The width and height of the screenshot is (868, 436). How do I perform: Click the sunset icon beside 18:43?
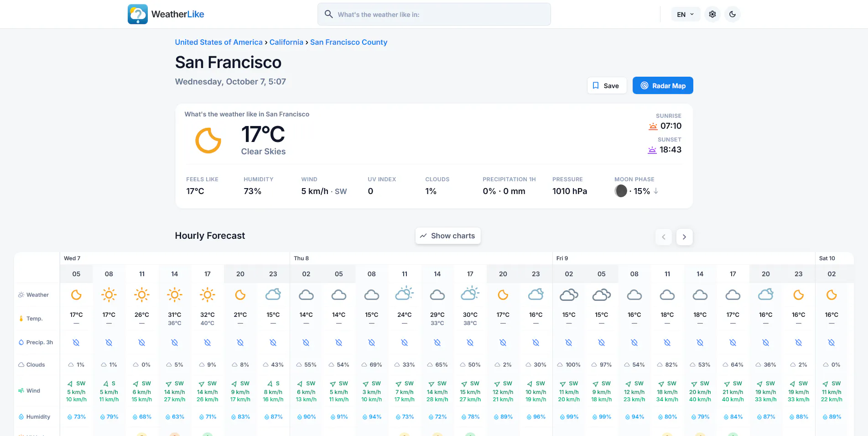tap(652, 150)
